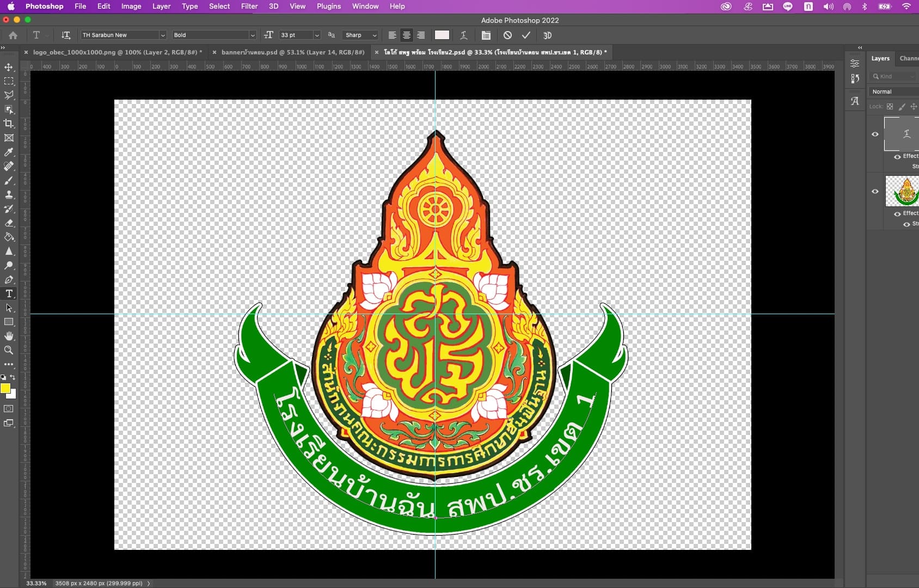Lock image pixels with brush icon
Image resolution: width=919 pixels, height=588 pixels.
tap(902, 107)
